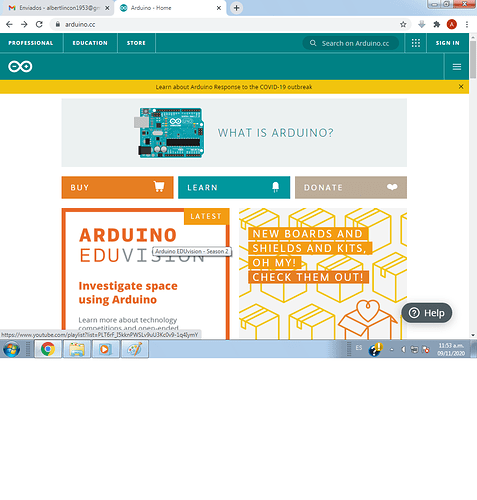Image resolution: width=477 pixels, height=500 pixels.
Task: Click SIGN IN
Action: coord(448,43)
